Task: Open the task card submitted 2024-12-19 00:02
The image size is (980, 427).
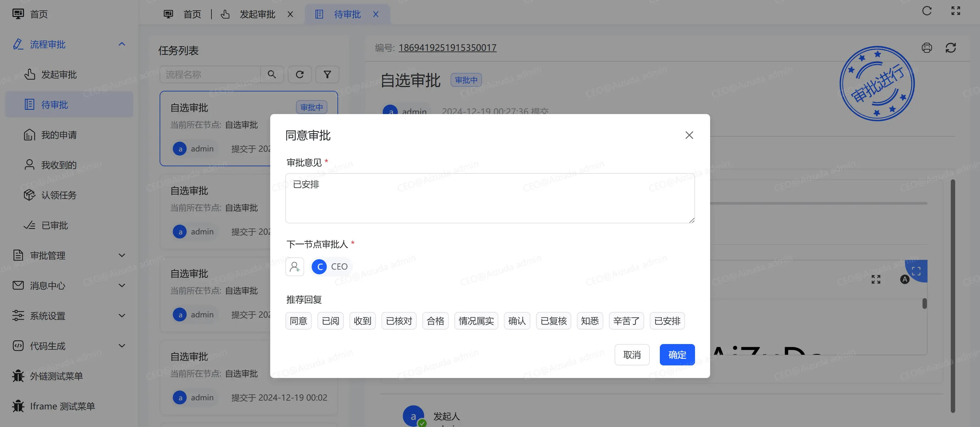Action: click(x=249, y=377)
